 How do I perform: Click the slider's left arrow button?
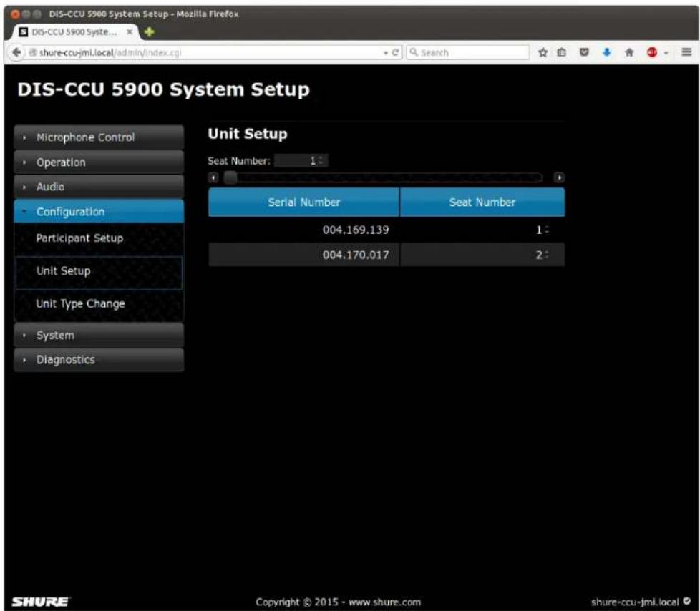tap(213, 177)
